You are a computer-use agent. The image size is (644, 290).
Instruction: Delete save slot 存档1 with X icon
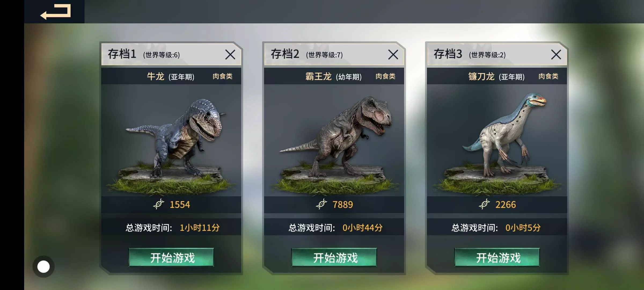[x=230, y=55]
